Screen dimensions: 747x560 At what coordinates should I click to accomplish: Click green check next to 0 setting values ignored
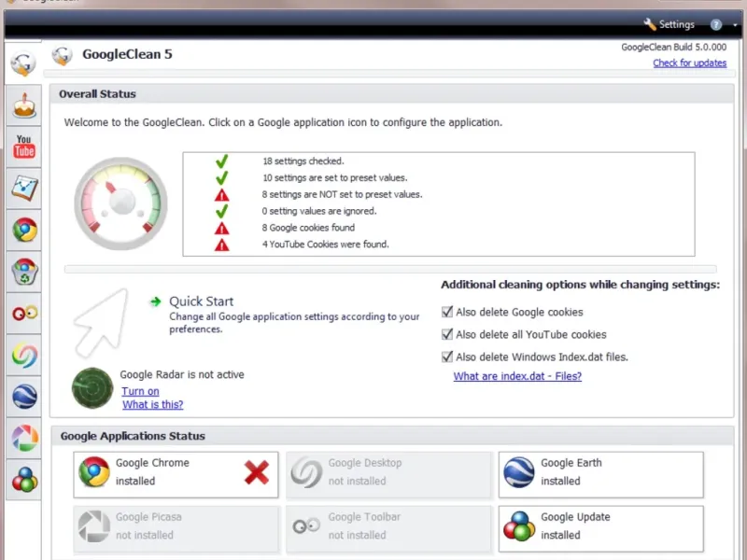coord(221,212)
